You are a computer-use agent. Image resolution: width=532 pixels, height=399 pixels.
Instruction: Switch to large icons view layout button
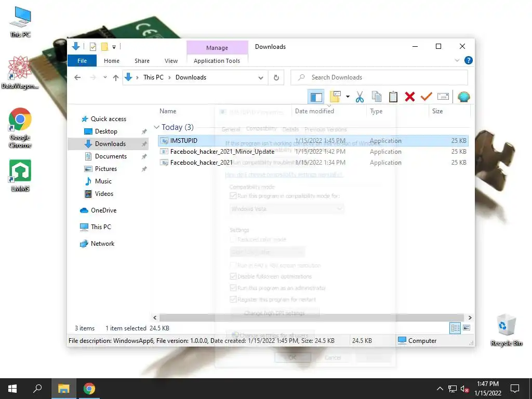467,328
